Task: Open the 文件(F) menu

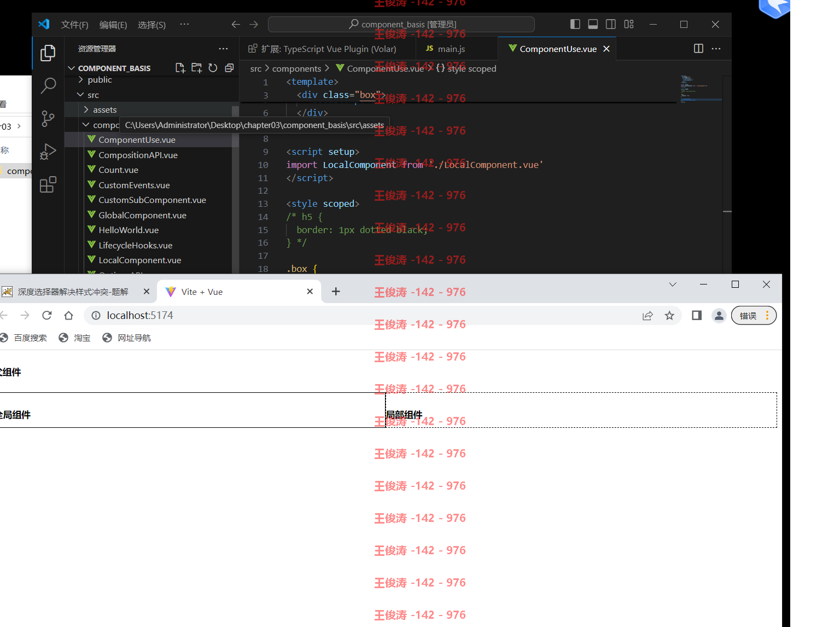Action: tap(74, 25)
